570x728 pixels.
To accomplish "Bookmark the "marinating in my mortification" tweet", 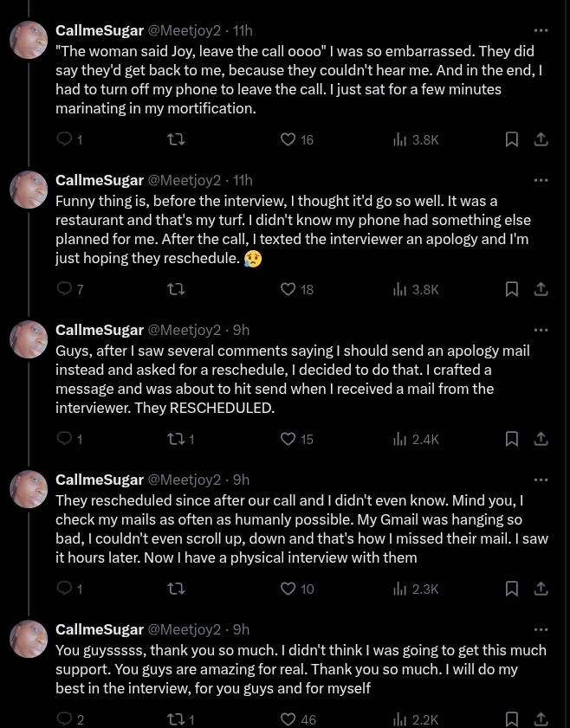I will click(512, 139).
